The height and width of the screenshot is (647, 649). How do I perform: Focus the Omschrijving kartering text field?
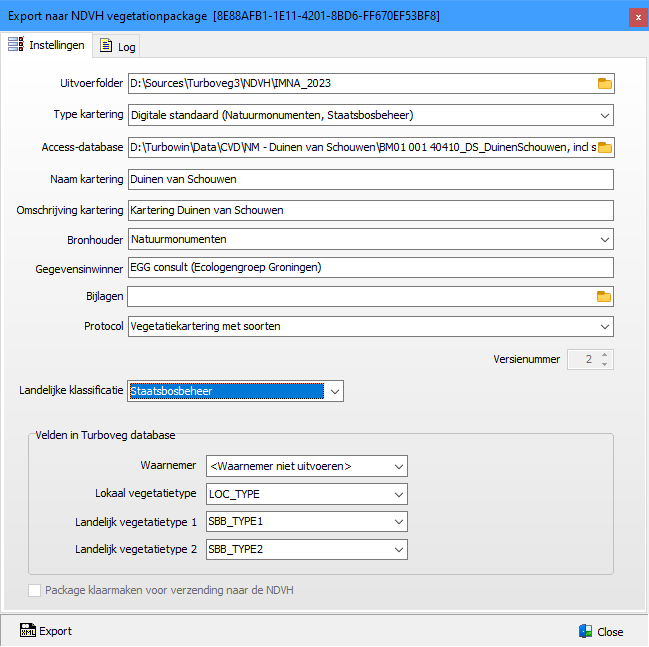370,210
